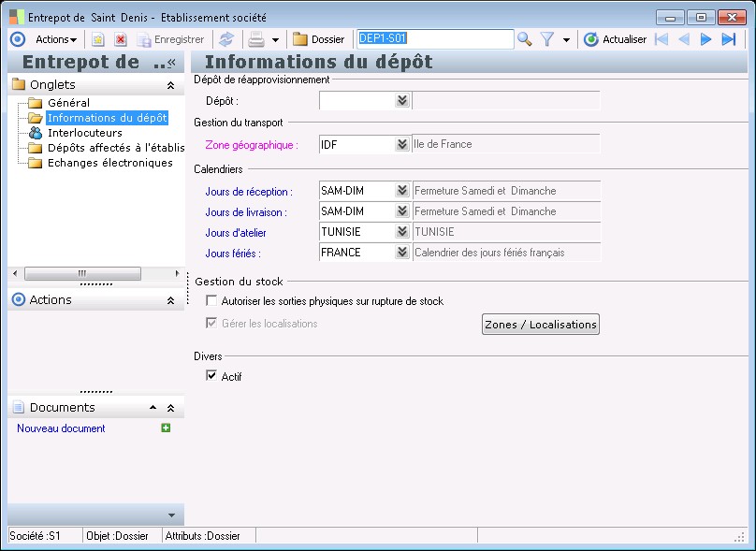Click the Général folder icon

(x=36, y=103)
